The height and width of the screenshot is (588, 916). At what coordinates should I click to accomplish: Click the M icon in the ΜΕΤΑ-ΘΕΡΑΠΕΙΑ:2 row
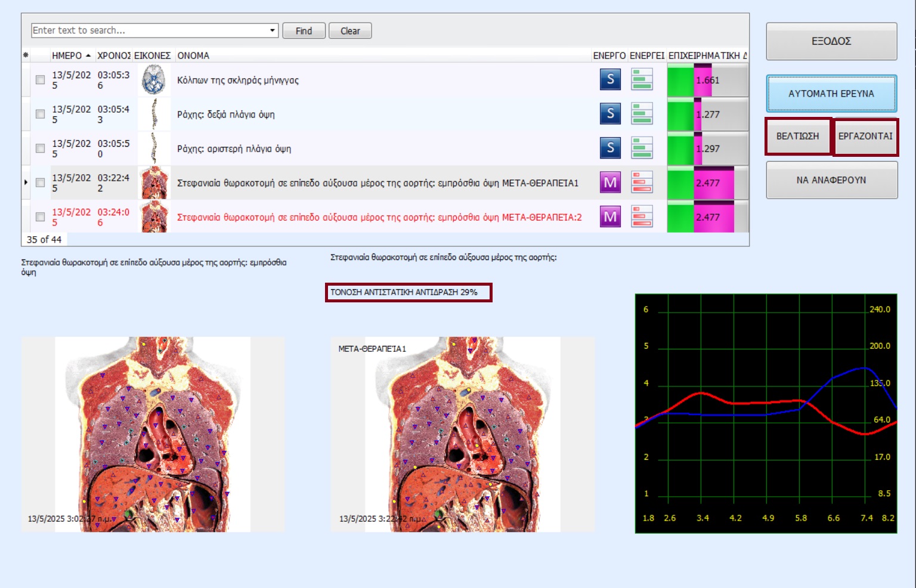point(610,216)
